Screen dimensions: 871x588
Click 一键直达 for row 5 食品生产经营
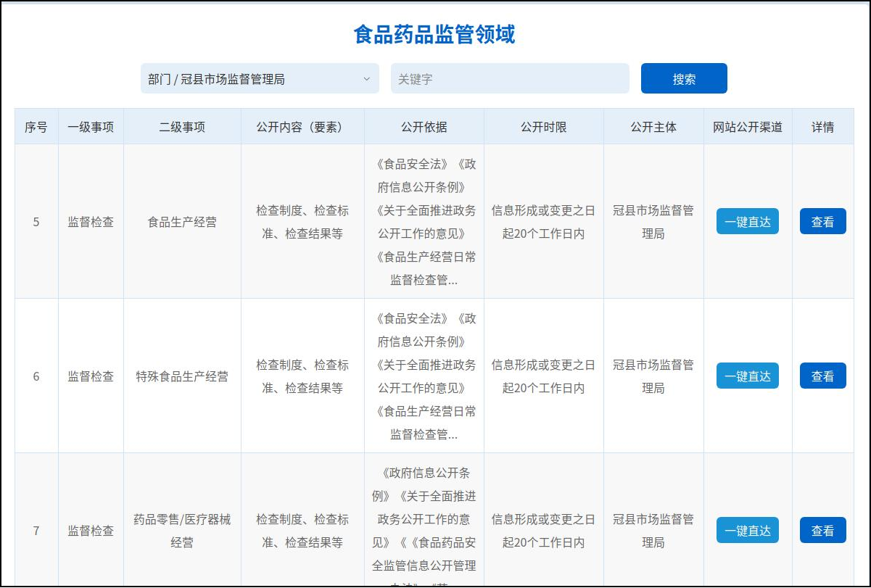pyautogui.click(x=748, y=222)
